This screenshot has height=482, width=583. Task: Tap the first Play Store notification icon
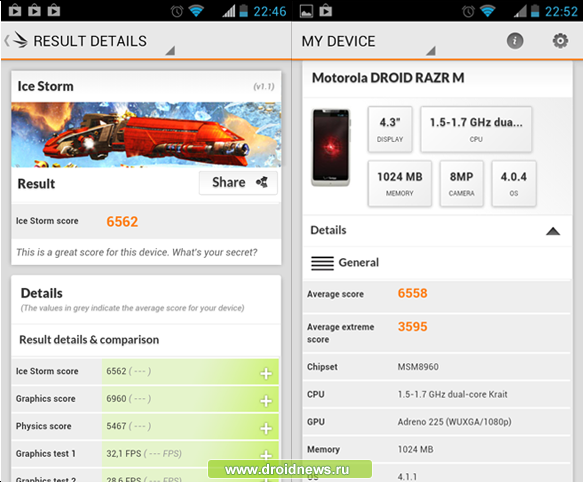point(15,10)
